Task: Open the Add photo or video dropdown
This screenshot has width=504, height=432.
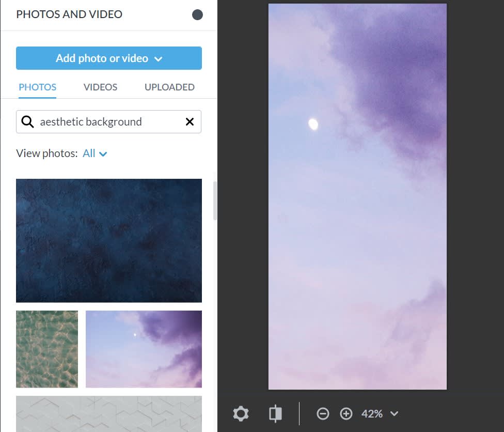Action: tap(109, 58)
